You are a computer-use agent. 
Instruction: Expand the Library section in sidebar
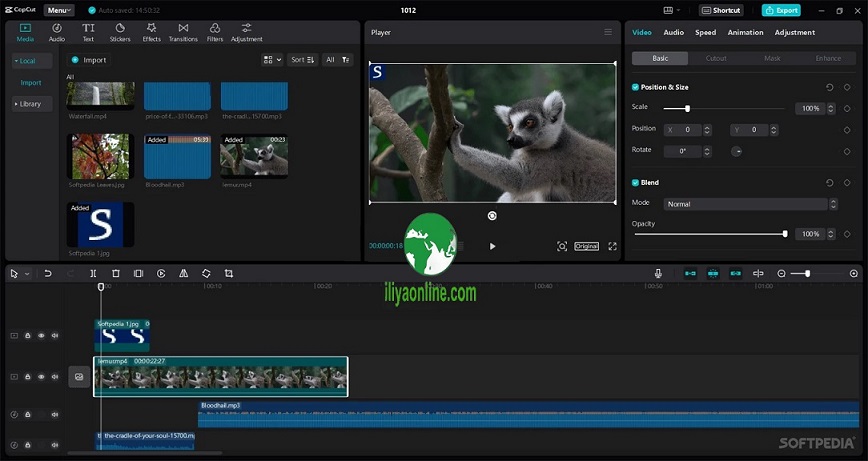(30, 104)
